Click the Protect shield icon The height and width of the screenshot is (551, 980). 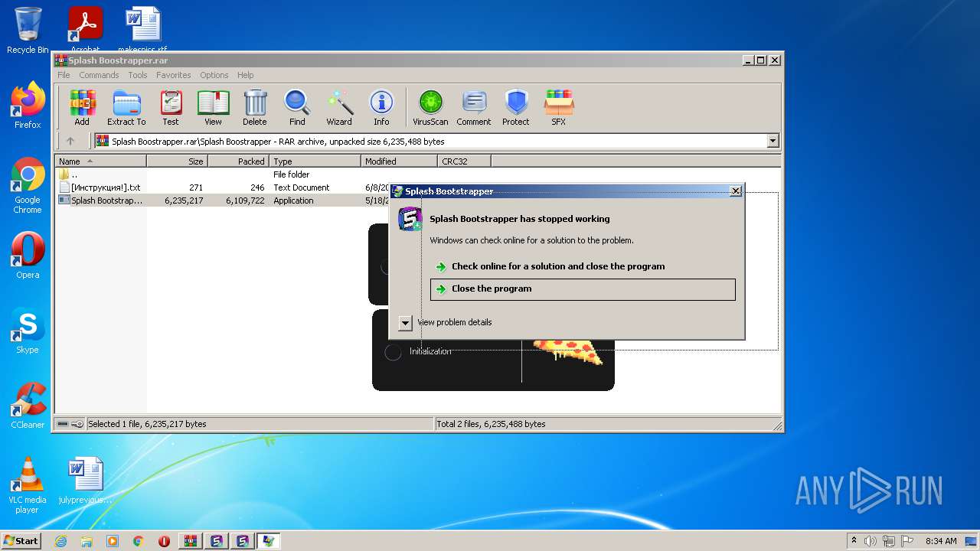pos(516,108)
